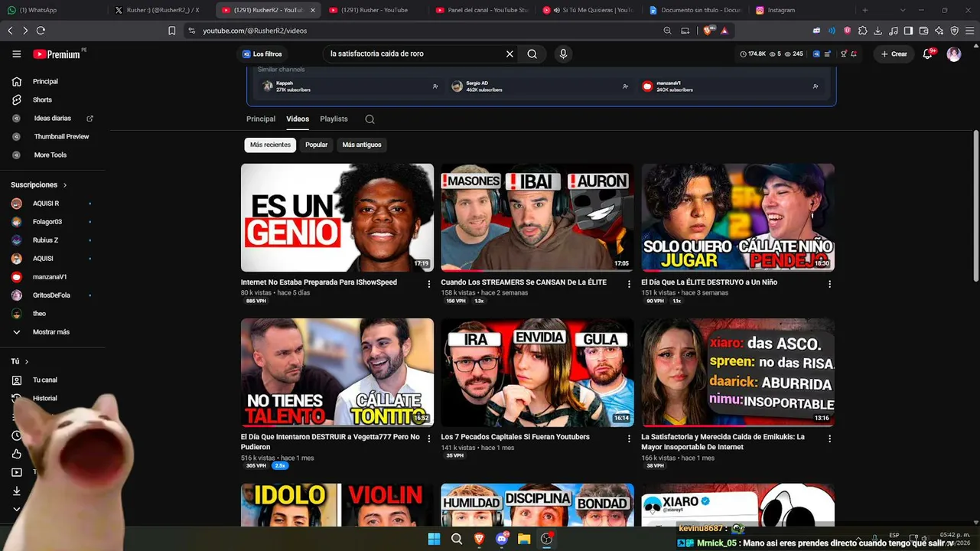Screen dimensions: 980x551
Task: Open Brave VPN shield icon
Action: [x=954, y=31]
